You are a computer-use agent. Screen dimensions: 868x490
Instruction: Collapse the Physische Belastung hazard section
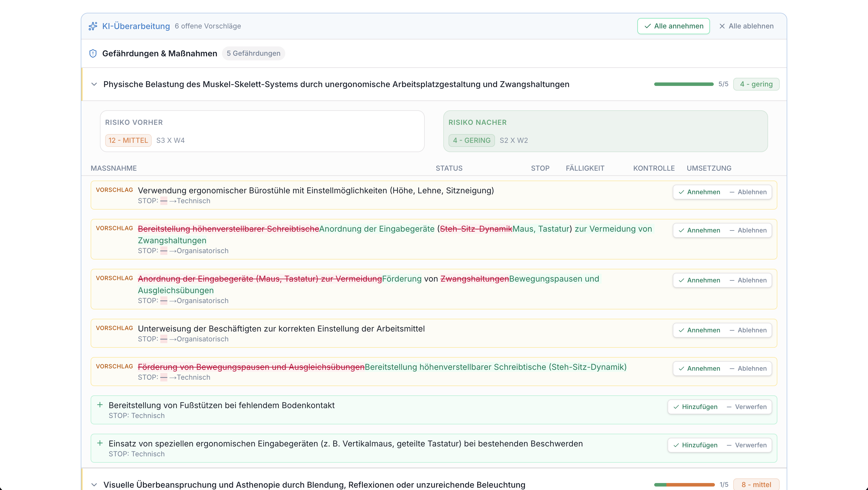[x=94, y=84]
